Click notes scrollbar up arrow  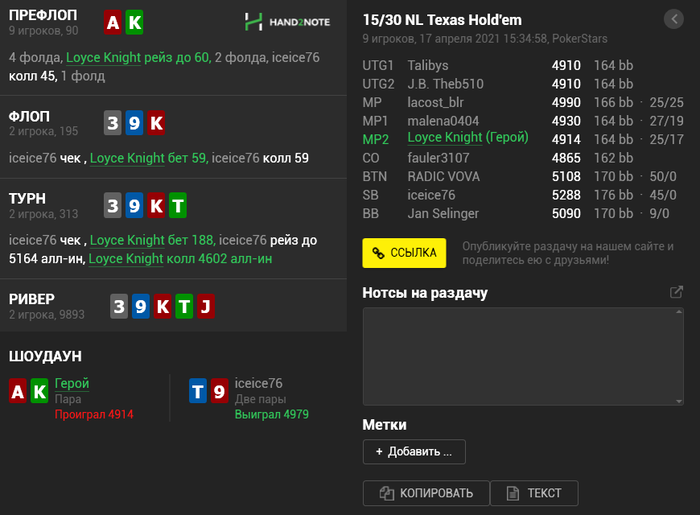click(x=679, y=311)
